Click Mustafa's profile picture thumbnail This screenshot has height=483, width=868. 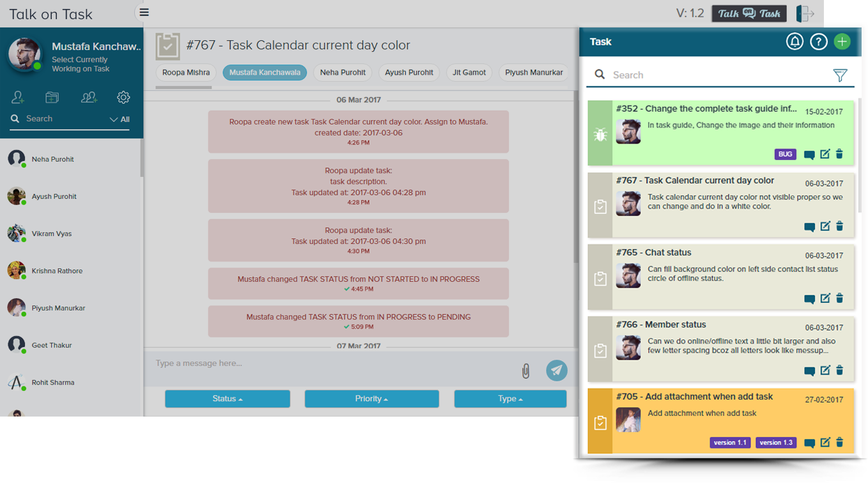(x=24, y=55)
